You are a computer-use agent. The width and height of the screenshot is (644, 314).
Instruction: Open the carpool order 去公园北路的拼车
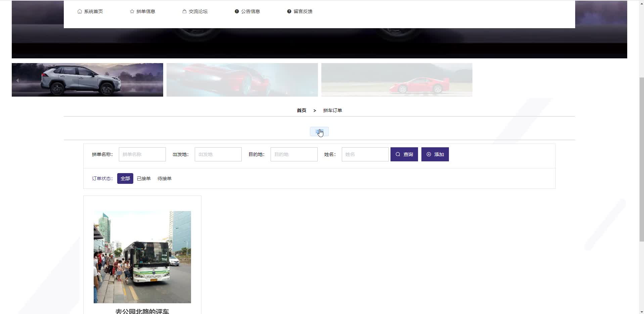click(x=142, y=257)
